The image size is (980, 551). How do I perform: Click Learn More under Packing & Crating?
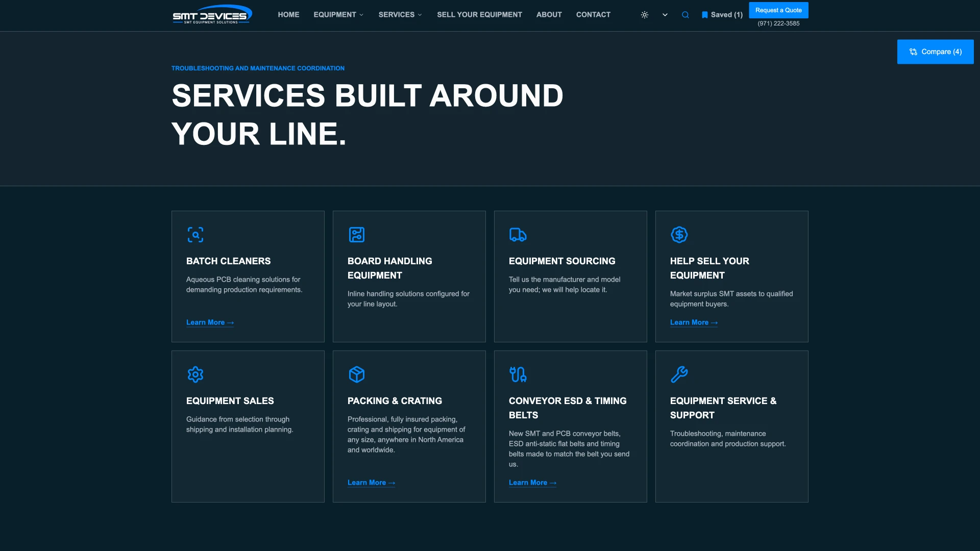click(371, 483)
